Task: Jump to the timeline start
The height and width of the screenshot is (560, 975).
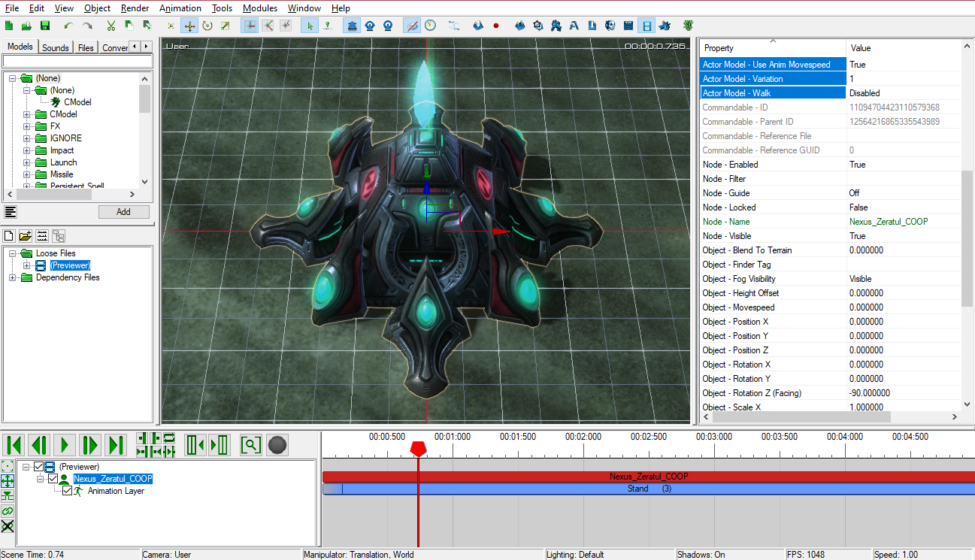Action: [14, 445]
